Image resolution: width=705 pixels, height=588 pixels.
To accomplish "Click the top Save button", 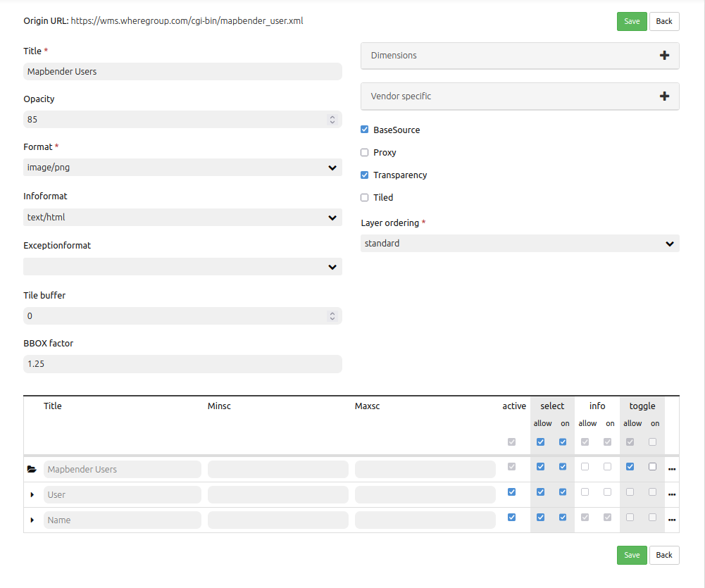I will (632, 21).
